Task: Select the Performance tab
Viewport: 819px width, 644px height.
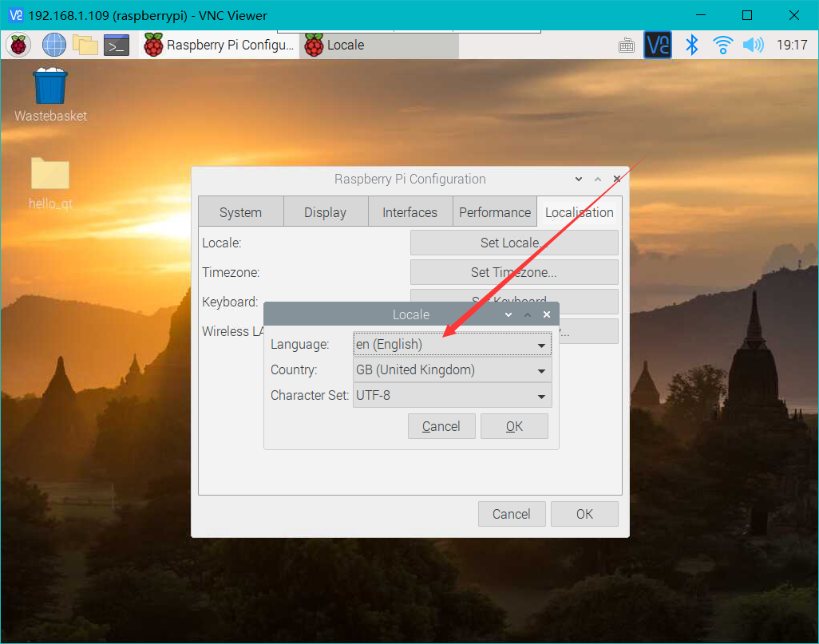Action: point(495,211)
